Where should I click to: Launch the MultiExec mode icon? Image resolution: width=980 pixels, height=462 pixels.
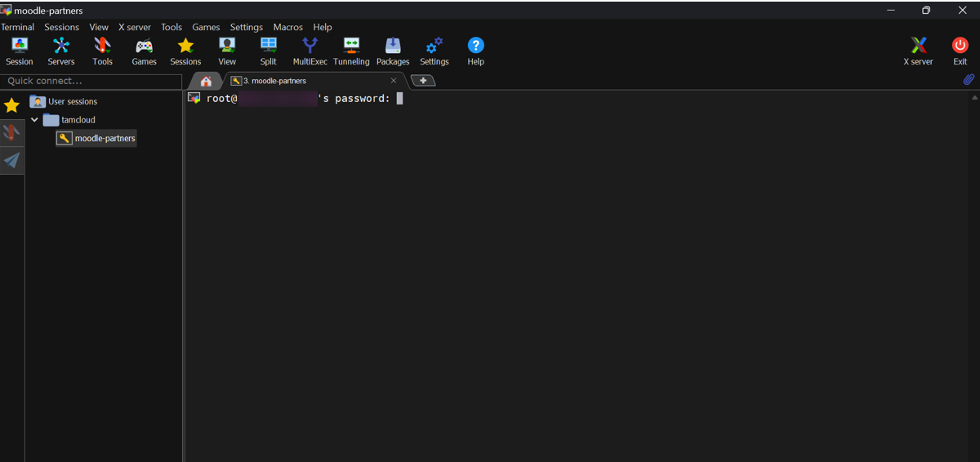pos(310,51)
